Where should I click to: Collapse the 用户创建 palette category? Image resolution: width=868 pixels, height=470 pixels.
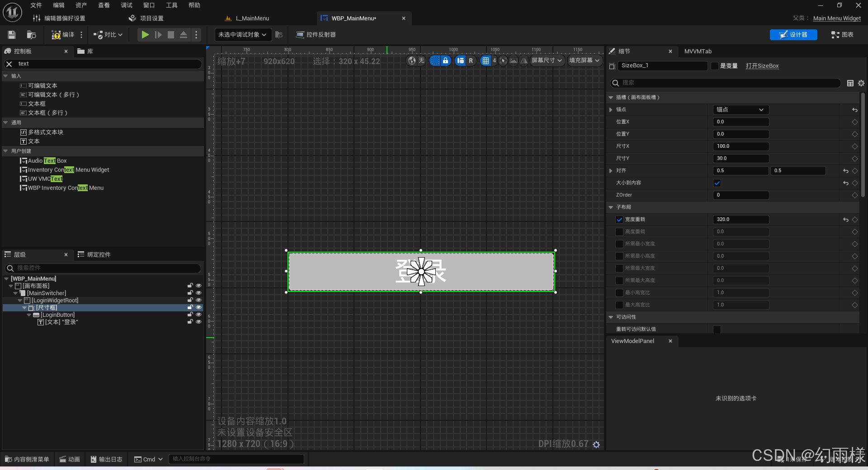[6, 151]
